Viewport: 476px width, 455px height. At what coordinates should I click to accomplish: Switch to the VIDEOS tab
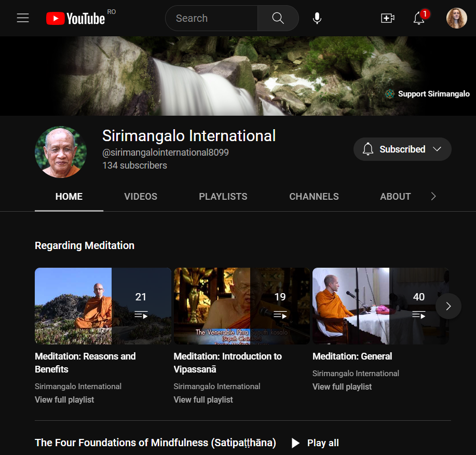tap(141, 197)
